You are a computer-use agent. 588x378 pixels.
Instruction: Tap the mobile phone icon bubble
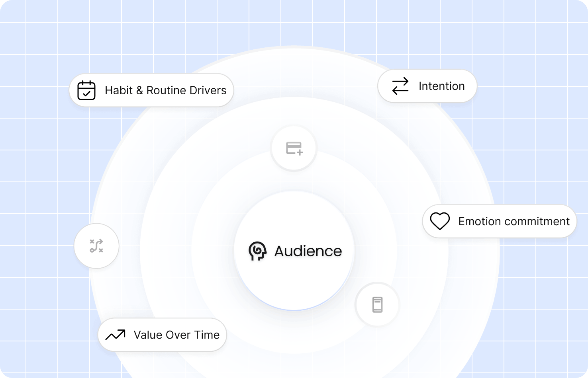pyautogui.click(x=377, y=305)
